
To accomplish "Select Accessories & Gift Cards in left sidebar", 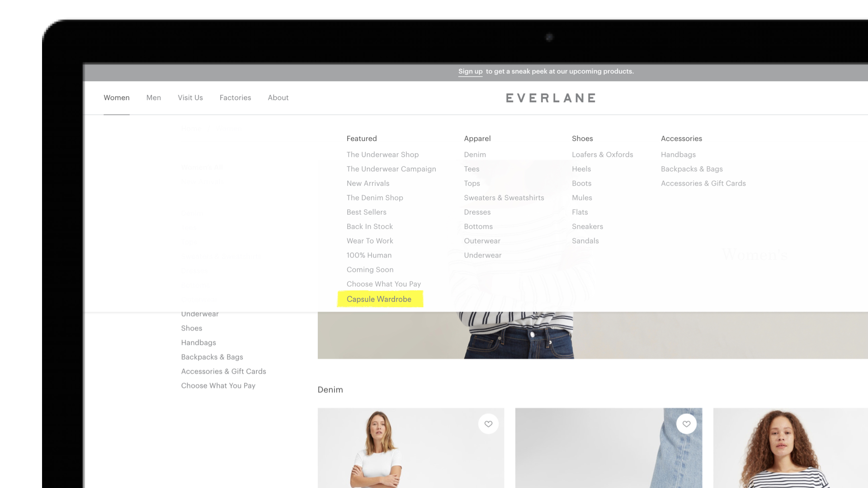I will tap(223, 371).
